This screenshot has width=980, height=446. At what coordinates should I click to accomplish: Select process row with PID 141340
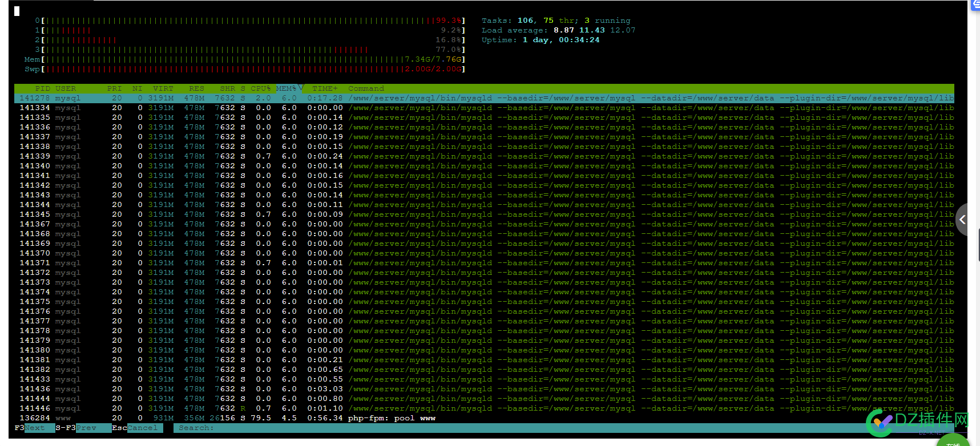click(x=484, y=166)
